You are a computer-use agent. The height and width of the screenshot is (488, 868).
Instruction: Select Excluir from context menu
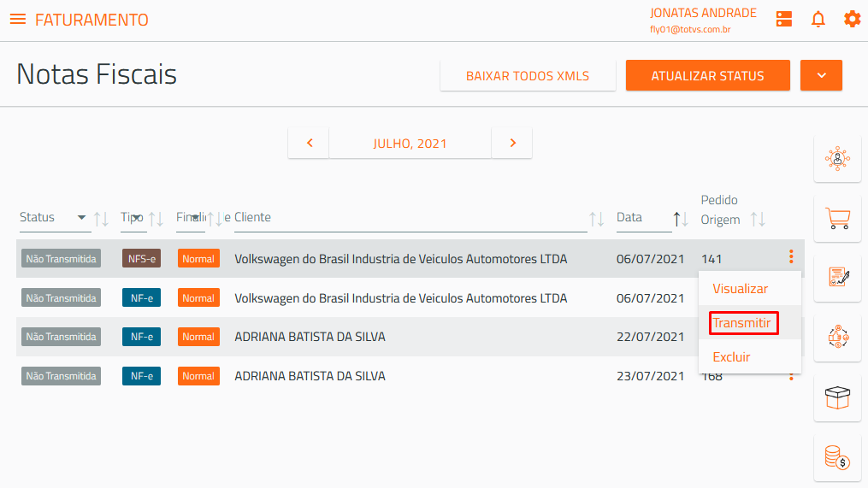(x=731, y=357)
